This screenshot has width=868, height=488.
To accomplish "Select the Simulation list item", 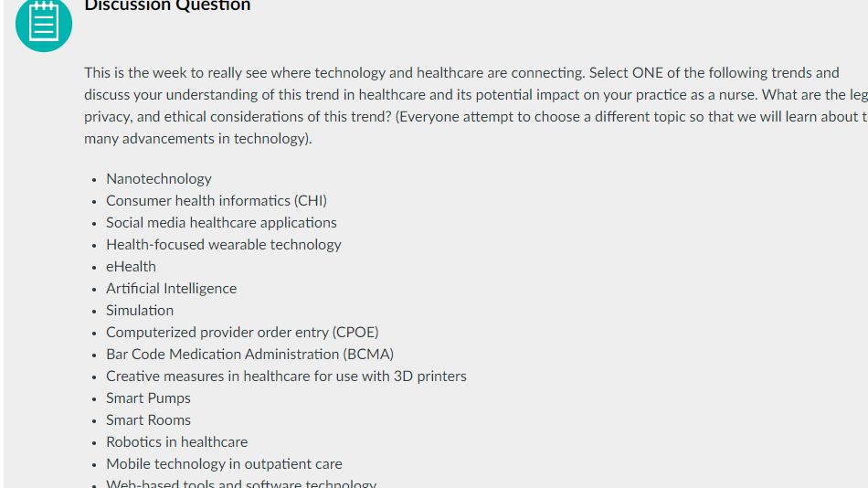I will [140, 310].
